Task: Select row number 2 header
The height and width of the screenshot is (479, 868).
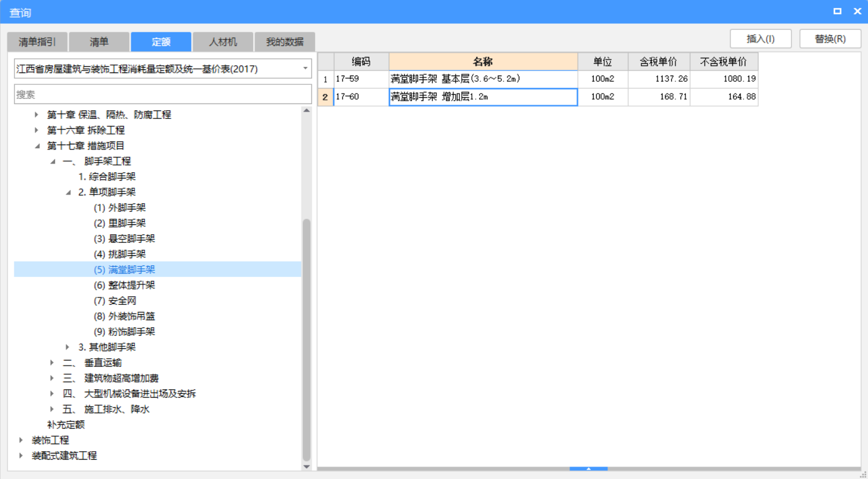Action: pos(326,97)
